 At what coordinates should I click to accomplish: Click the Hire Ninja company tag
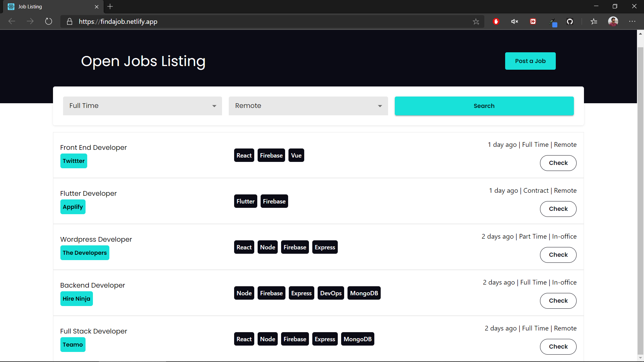coord(76,299)
